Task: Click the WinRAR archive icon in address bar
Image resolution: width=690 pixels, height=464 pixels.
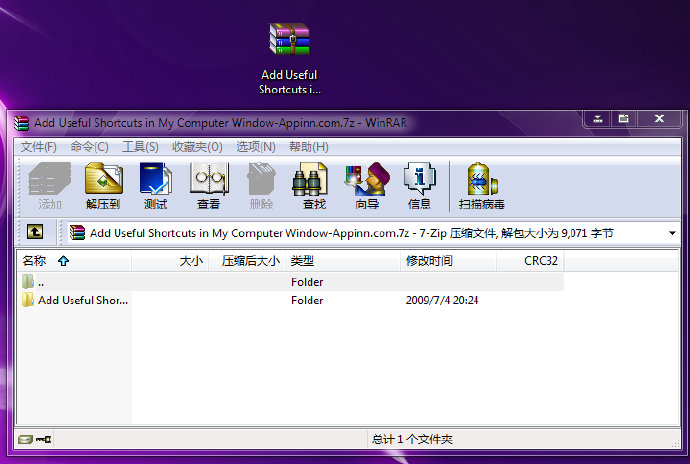Action: point(77,232)
